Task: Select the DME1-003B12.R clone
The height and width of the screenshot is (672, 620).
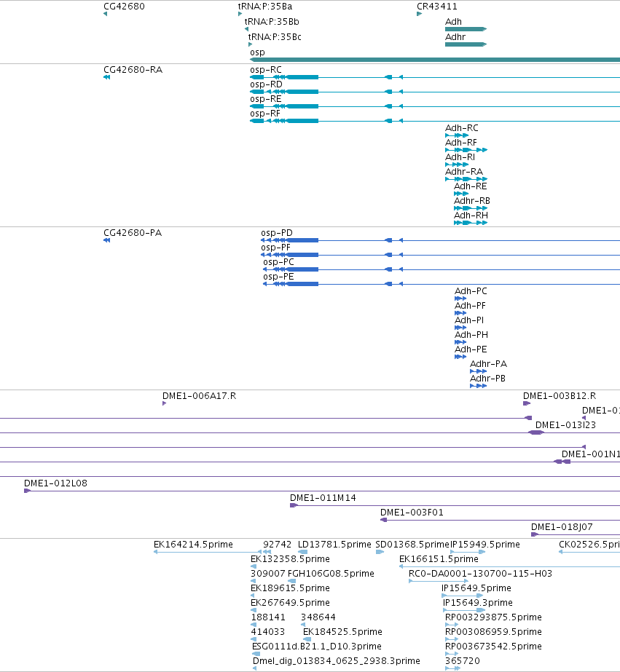Action: (x=527, y=403)
